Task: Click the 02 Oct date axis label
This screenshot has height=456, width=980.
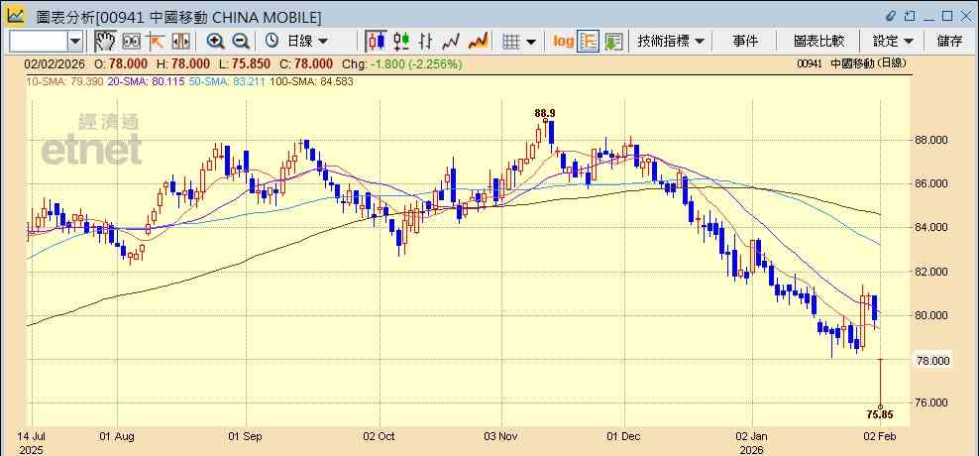Action: pos(380,436)
